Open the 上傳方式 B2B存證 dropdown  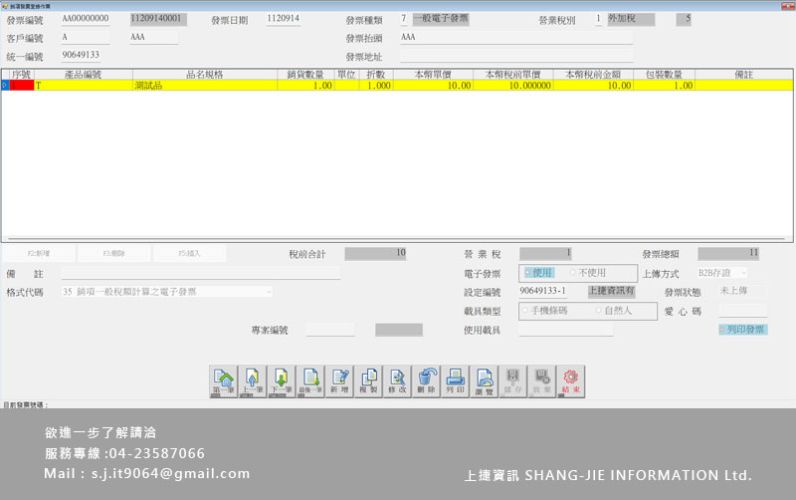coord(722,273)
